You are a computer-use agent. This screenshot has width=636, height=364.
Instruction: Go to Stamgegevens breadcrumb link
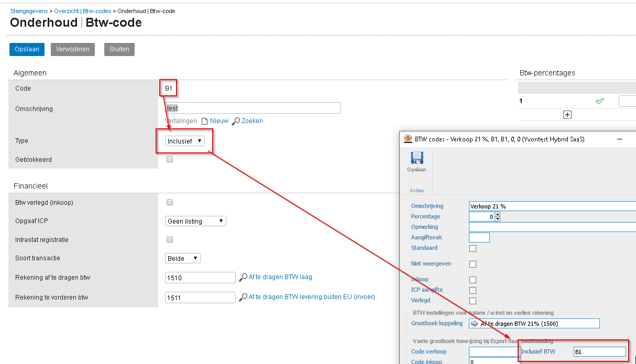tap(29, 11)
